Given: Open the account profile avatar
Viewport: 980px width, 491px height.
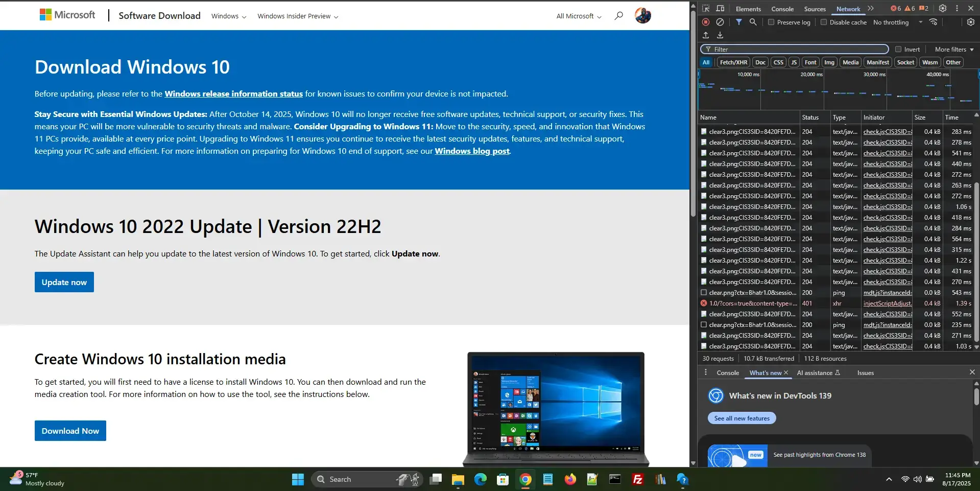Looking at the screenshot, I should click(643, 15).
